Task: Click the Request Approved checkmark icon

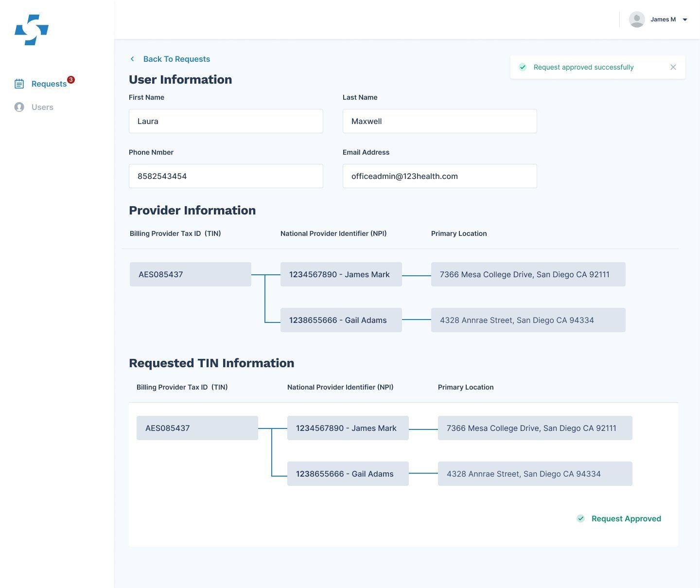Action: [x=581, y=518]
